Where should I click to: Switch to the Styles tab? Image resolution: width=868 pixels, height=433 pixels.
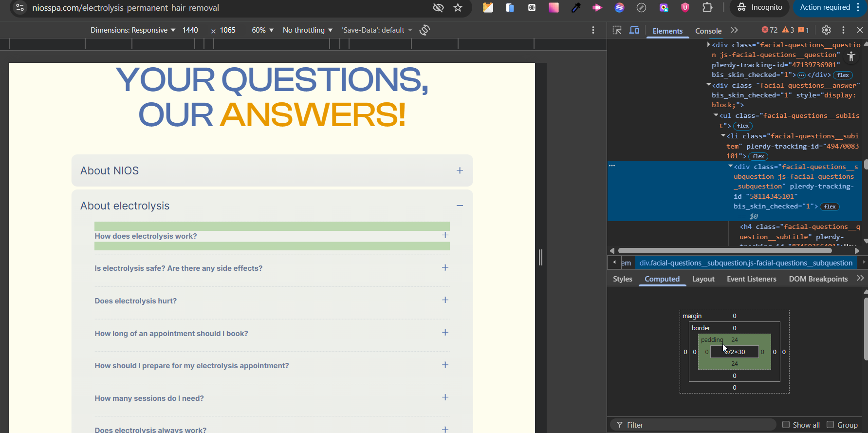(622, 279)
